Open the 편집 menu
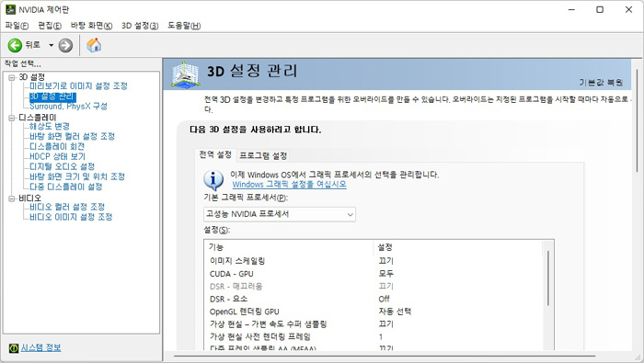This screenshot has width=644, height=363. (50, 26)
